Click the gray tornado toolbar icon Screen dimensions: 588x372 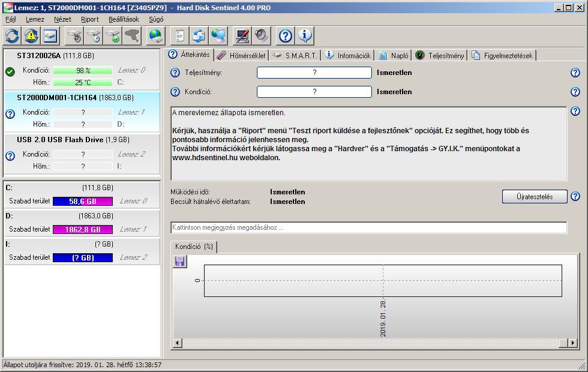132,36
